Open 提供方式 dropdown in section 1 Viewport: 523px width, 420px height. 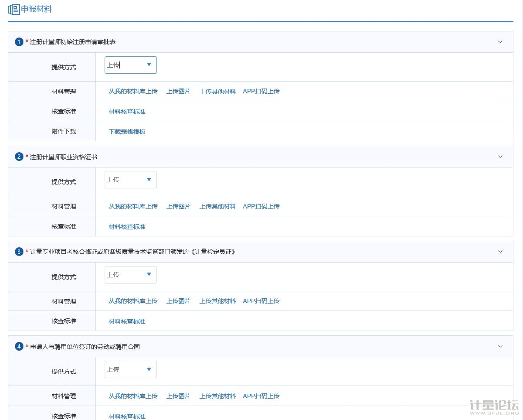(130, 65)
